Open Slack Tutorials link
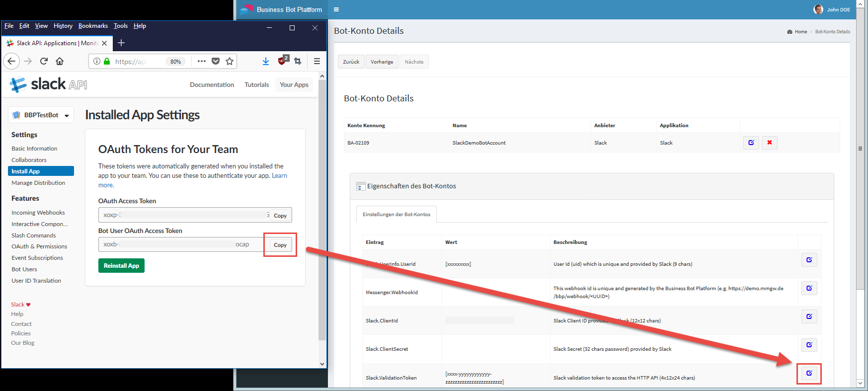 pyautogui.click(x=256, y=85)
